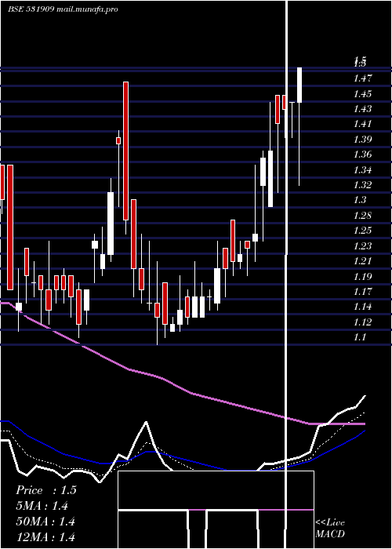This screenshot has height=549, width=392.
Task: Select the latest white candle reaching 1.5
Action: (299, 85)
